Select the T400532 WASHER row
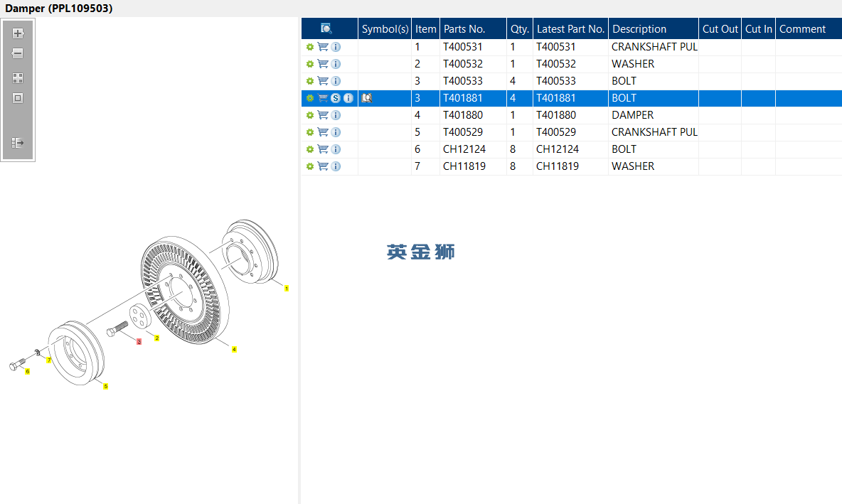 point(571,64)
